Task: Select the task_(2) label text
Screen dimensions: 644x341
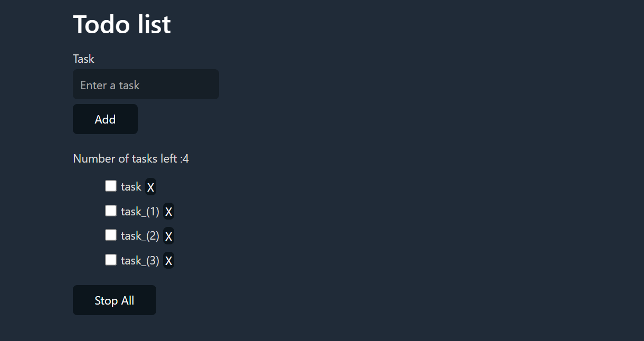Action: [140, 235]
